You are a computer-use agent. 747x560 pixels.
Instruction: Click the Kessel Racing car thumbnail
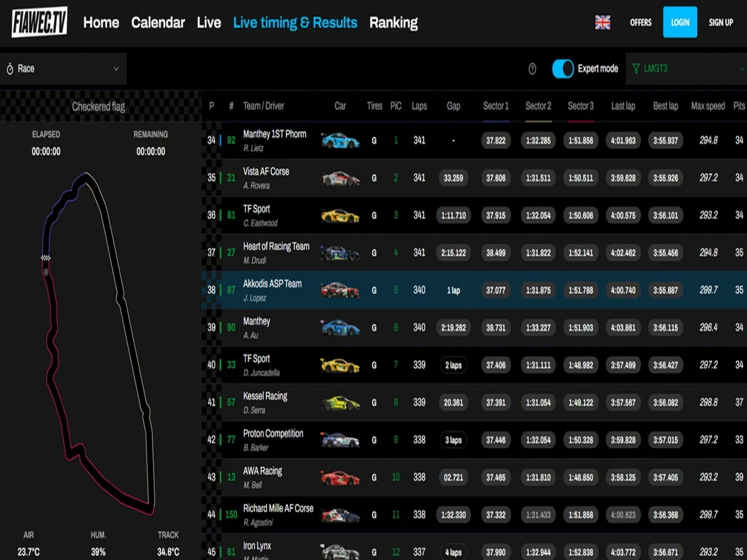click(x=340, y=403)
